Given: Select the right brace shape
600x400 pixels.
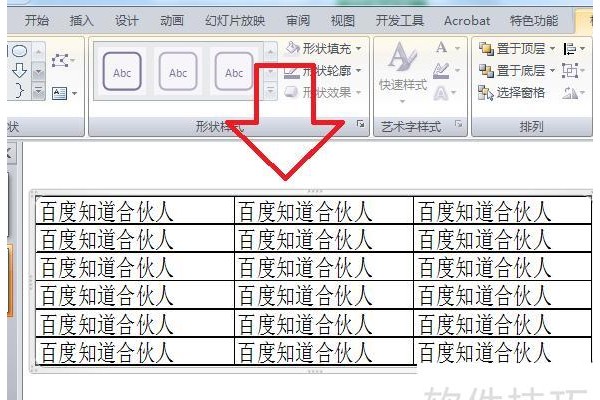Looking at the screenshot, I should 19,90.
